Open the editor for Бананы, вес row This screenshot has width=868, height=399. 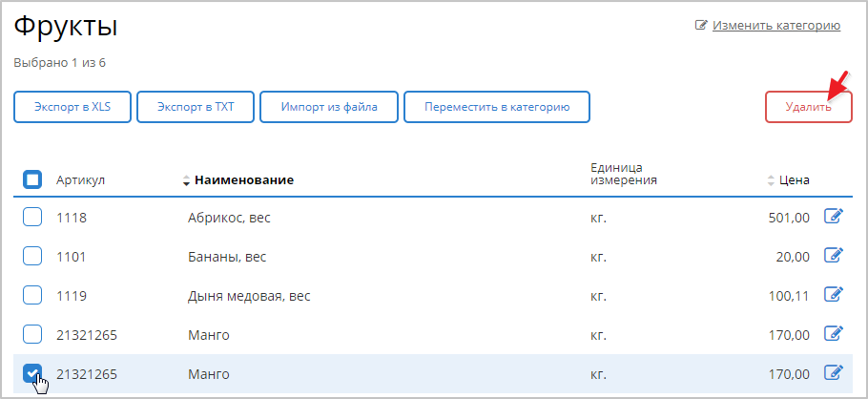[834, 256]
